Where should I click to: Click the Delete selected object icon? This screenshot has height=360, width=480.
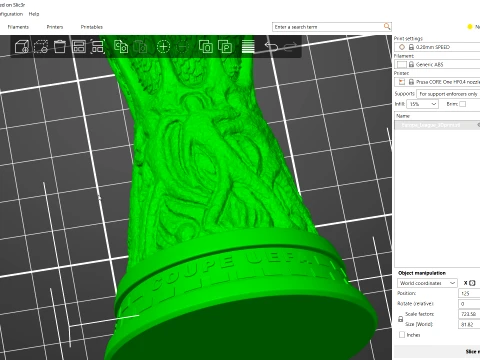[41, 47]
